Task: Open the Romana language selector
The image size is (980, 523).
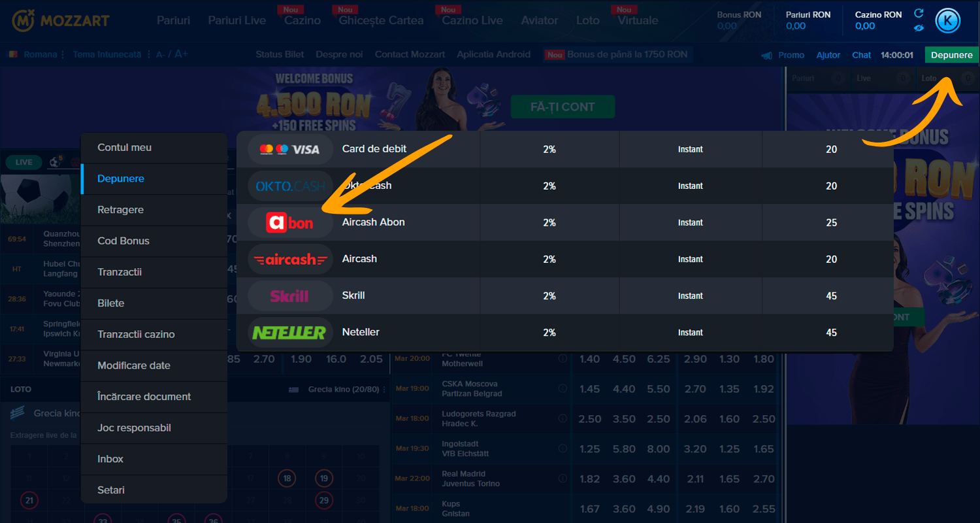Action: [37, 54]
